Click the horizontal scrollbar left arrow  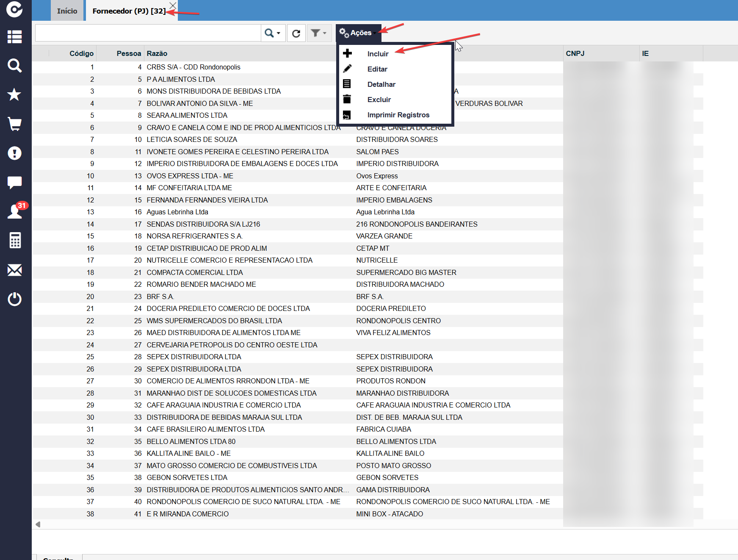point(38,524)
